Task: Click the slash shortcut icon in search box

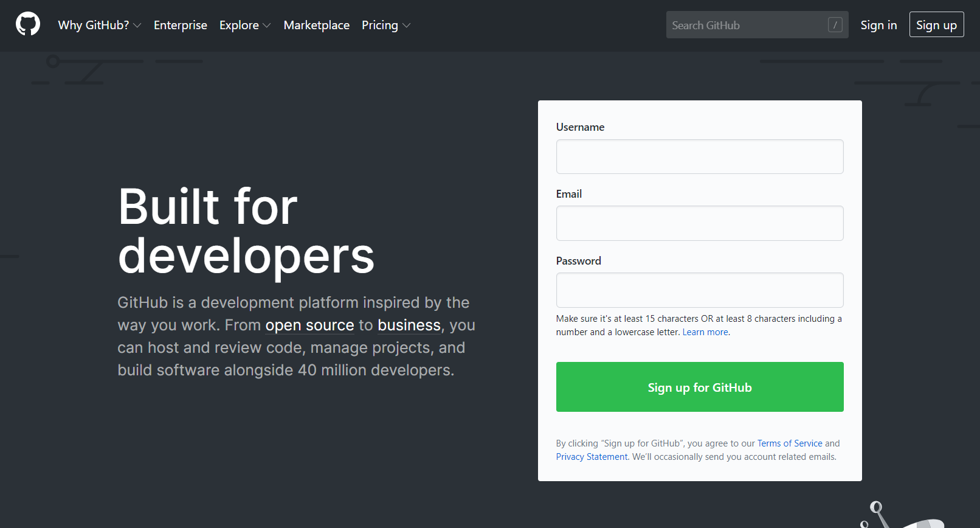Action: point(835,25)
